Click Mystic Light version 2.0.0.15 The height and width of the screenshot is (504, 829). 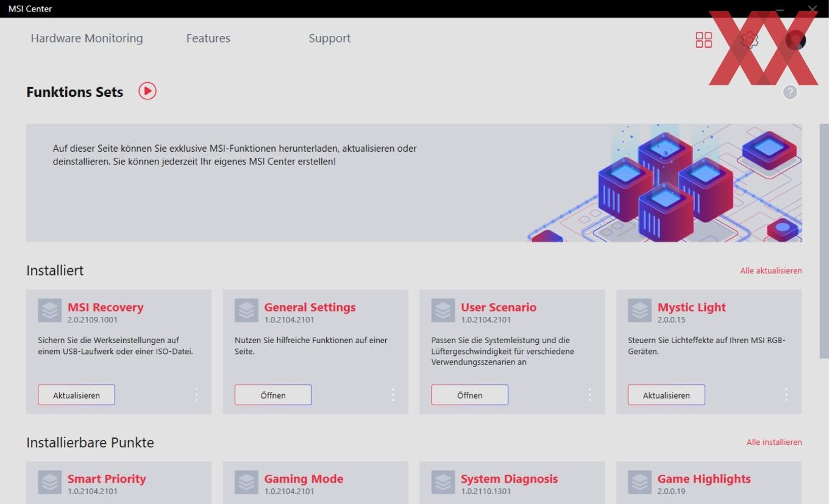pos(671,320)
